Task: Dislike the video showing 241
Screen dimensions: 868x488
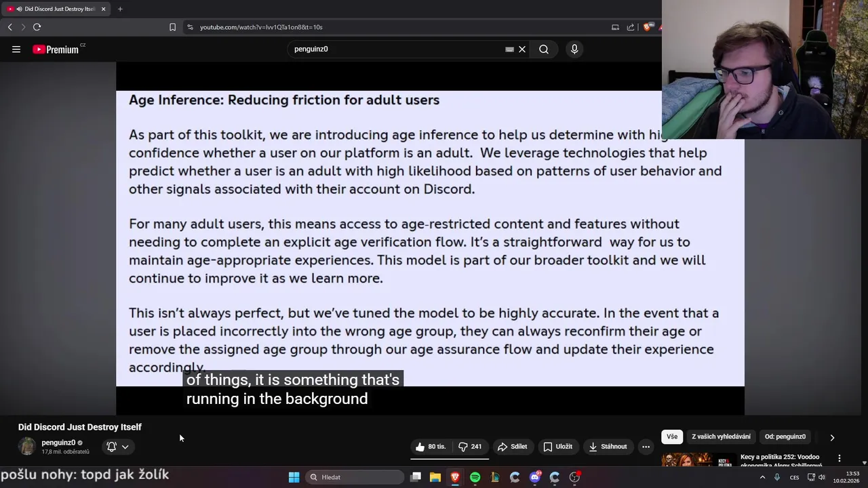Action: point(470,447)
